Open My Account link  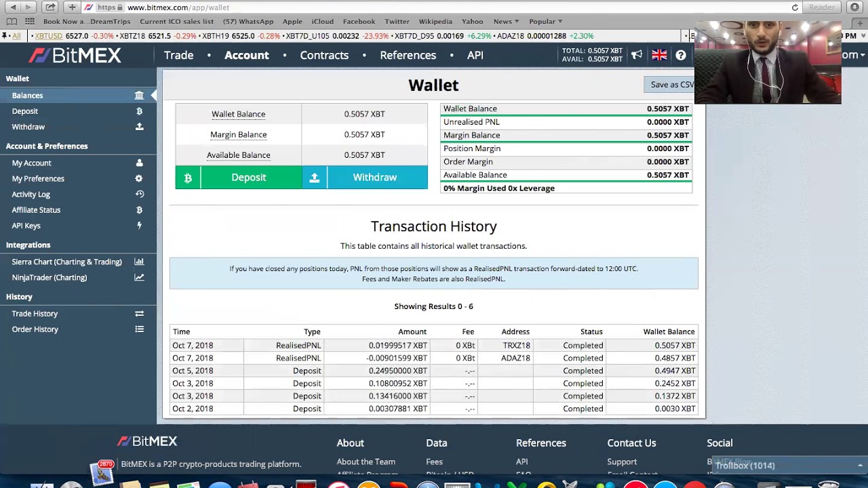[31, 163]
